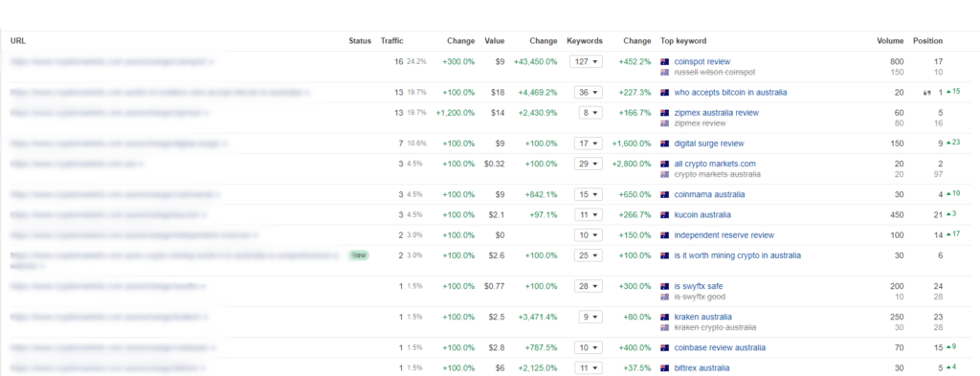Click the Australia flag beside coinspot review
The image size is (980, 376).
pos(664,62)
